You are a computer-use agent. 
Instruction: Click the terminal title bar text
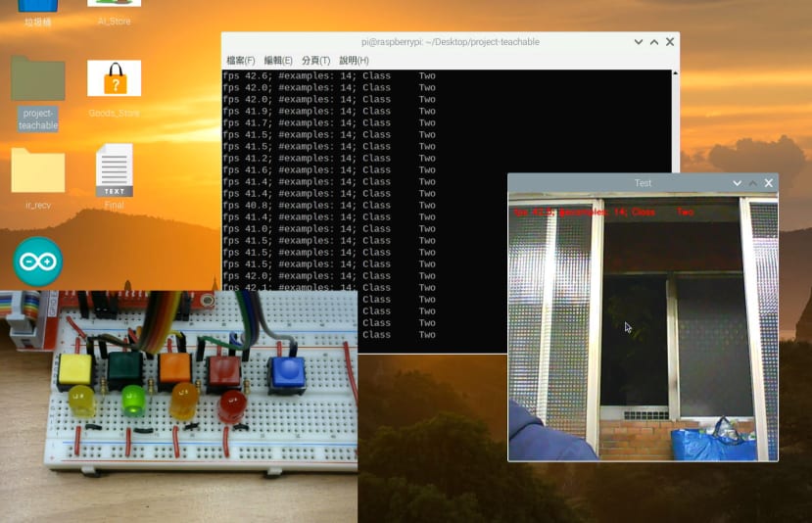point(450,42)
